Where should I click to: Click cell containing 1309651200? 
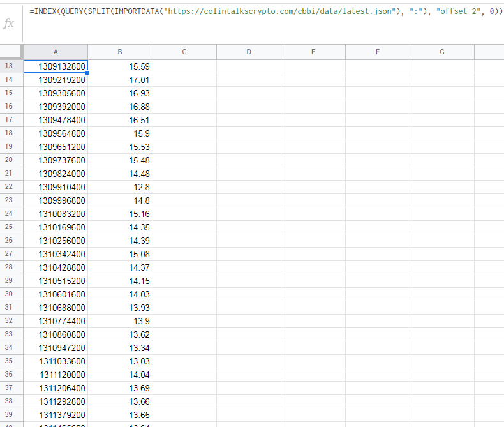click(x=56, y=147)
